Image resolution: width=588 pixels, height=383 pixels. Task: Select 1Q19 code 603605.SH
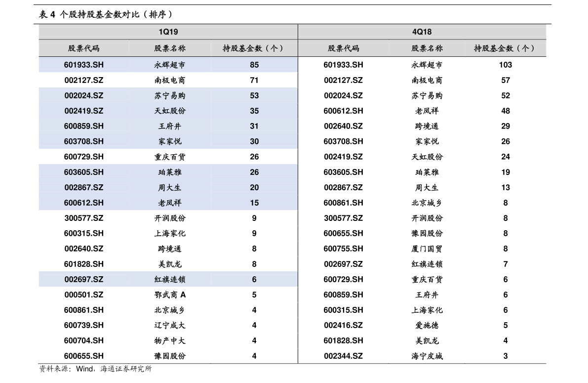(x=83, y=172)
